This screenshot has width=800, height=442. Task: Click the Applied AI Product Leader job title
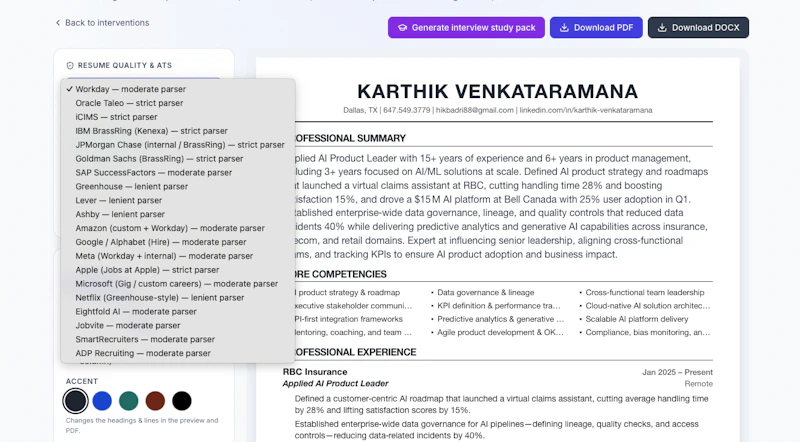coord(335,383)
